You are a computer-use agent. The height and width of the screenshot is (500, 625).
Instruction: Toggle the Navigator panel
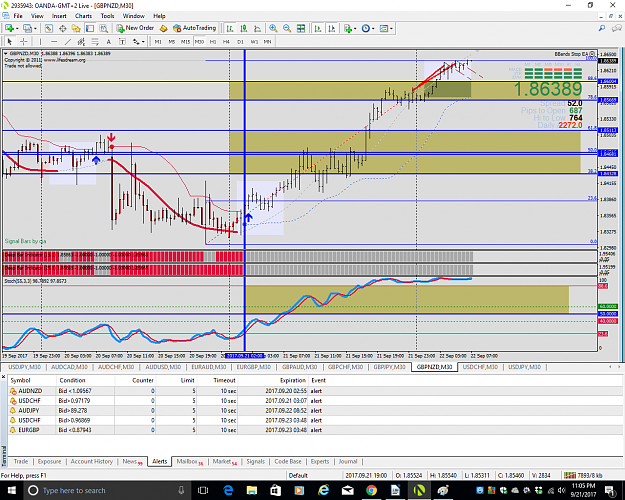(x=76, y=28)
